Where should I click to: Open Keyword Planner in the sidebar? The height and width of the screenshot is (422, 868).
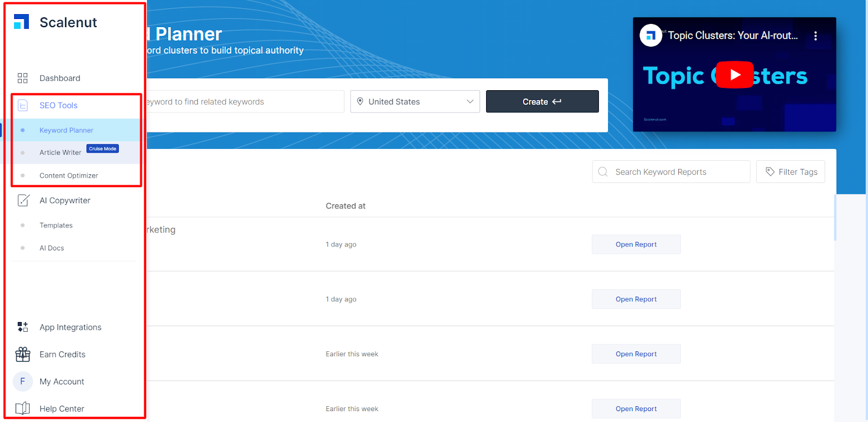pyautogui.click(x=66, y=130)
